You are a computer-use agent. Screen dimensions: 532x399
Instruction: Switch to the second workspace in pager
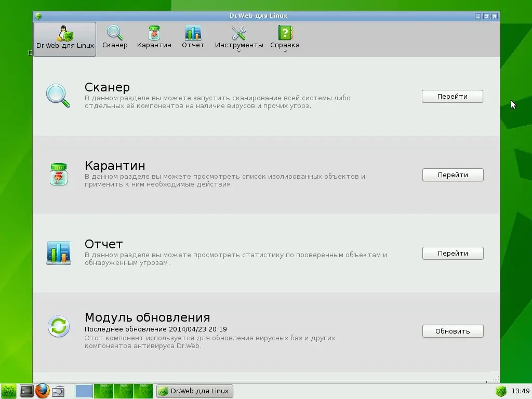[103, 391]
